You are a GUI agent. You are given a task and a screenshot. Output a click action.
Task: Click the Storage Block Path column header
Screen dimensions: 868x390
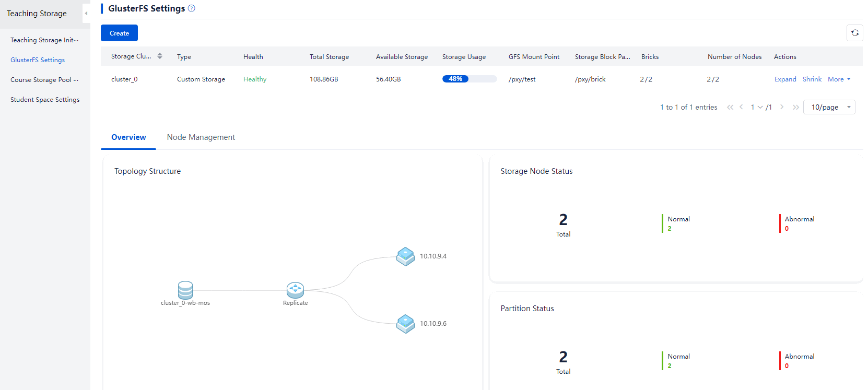coord(603,56)
